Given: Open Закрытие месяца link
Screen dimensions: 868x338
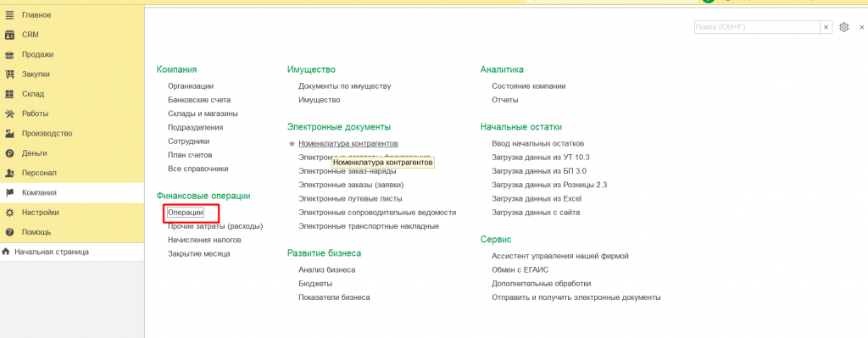Looking at the screenshot, I should pos(198,254).
